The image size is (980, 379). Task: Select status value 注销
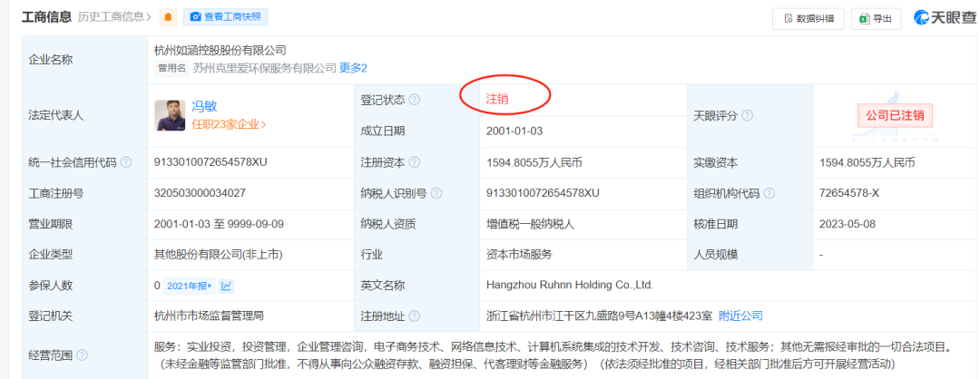(x=497, y=100)
